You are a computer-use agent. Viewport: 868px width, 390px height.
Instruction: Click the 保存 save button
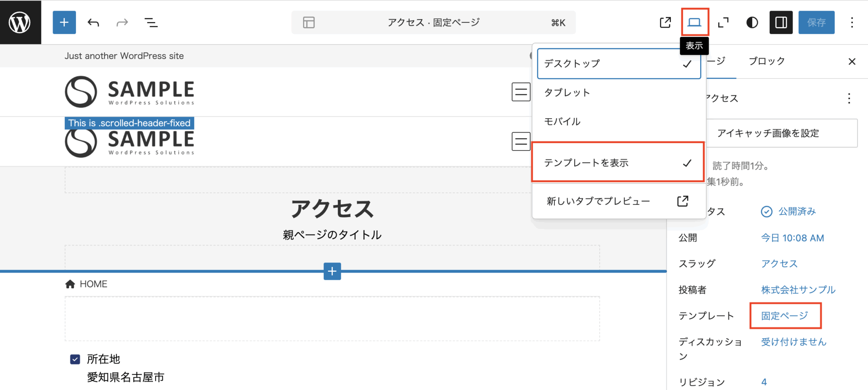(x=816, y=22)
